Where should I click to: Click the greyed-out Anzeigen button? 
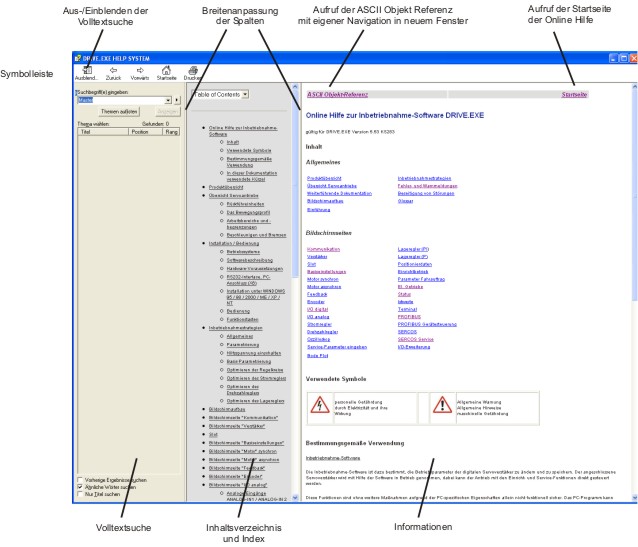coord(167,112)
